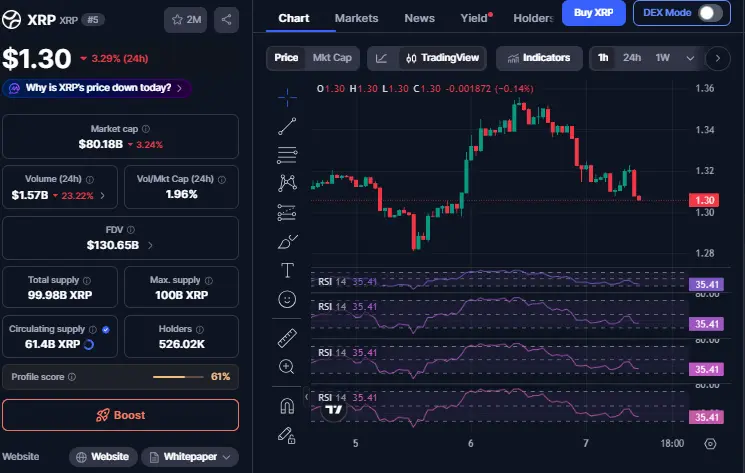Viewport: 745px width, 473px height.
Task: Select the brush drawing tool
Action: [287, 242]
